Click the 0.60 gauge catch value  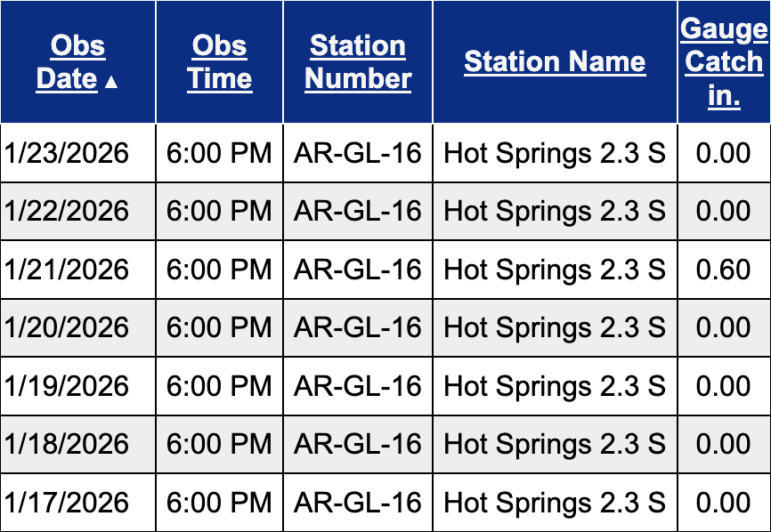(x=723, y=270)
